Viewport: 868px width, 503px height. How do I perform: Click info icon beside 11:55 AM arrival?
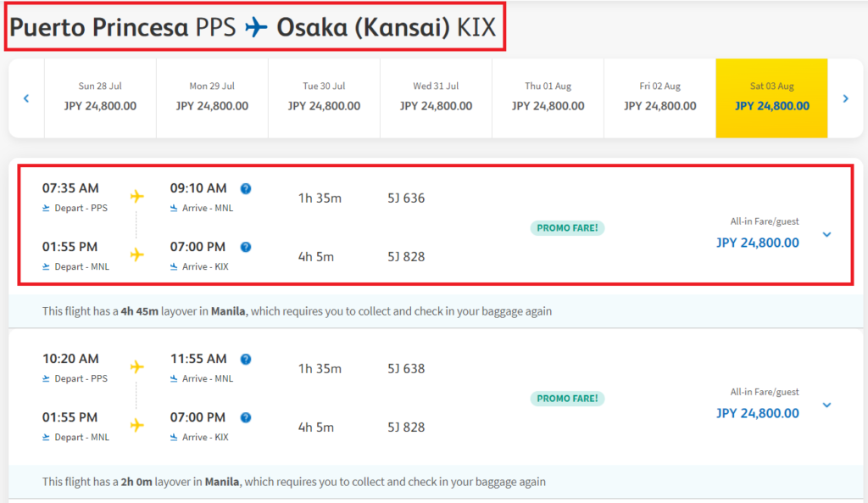[x=246, y=359]
